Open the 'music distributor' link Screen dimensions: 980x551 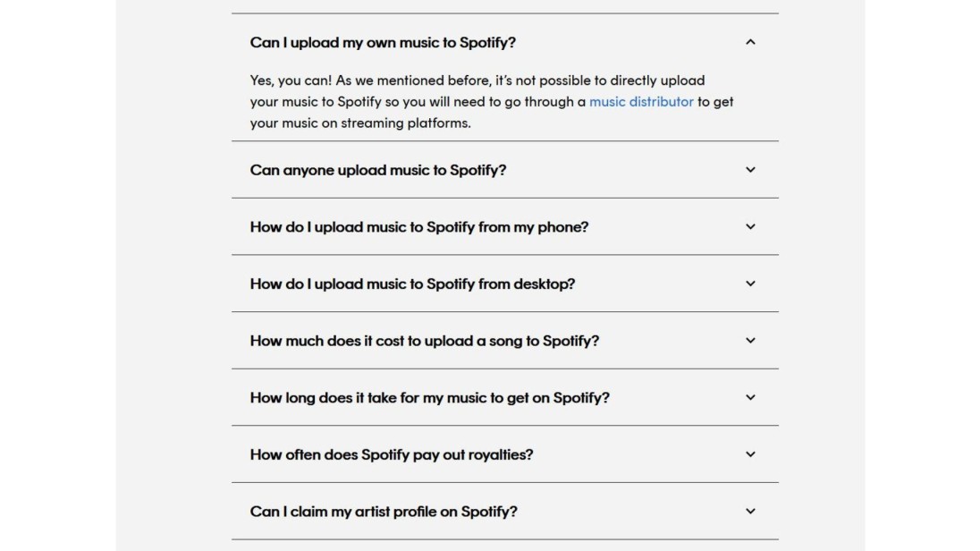[x=641, y=102]
